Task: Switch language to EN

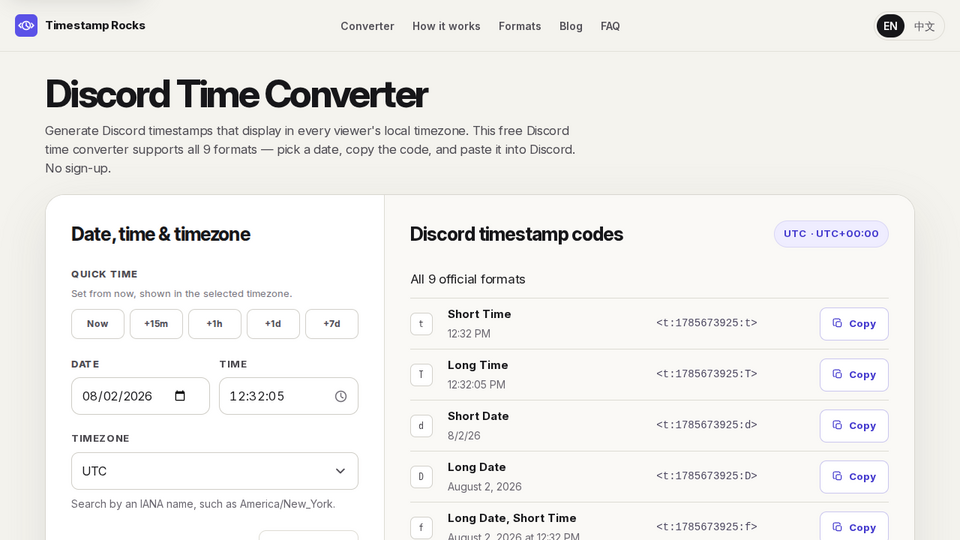Action: pyautogui.click(x=890, y=26)
